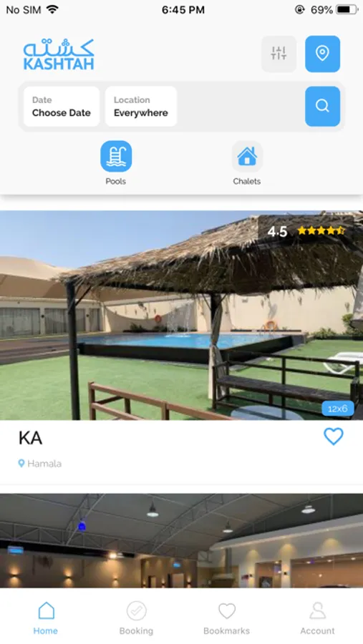The image size is (363, 644).
Task: Tap the Hamala location label
Action: pyautogui.click(x=40, y=464)
